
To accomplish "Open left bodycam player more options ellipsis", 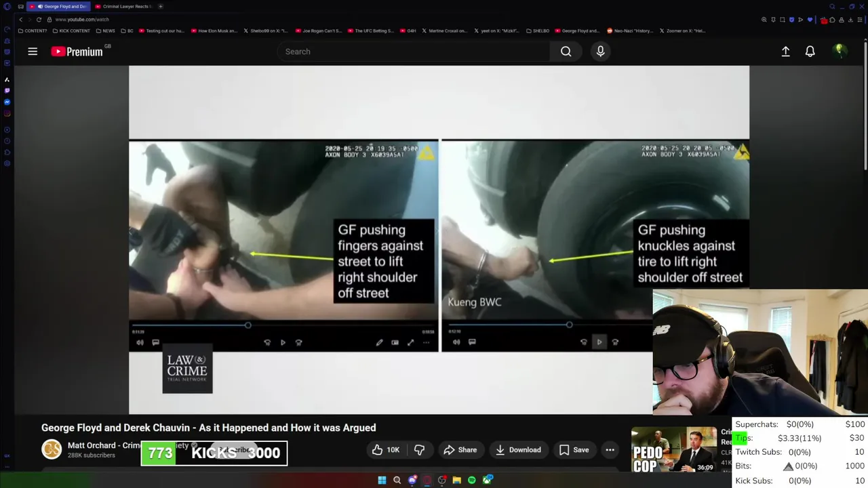I will [x=426, y=342].
